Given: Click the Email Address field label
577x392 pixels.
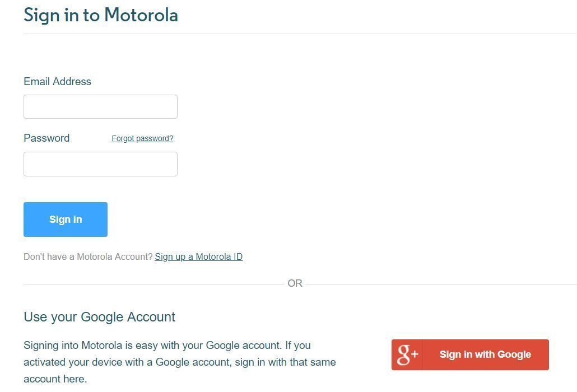Looking at the screenshot, I should pos(57,81).
